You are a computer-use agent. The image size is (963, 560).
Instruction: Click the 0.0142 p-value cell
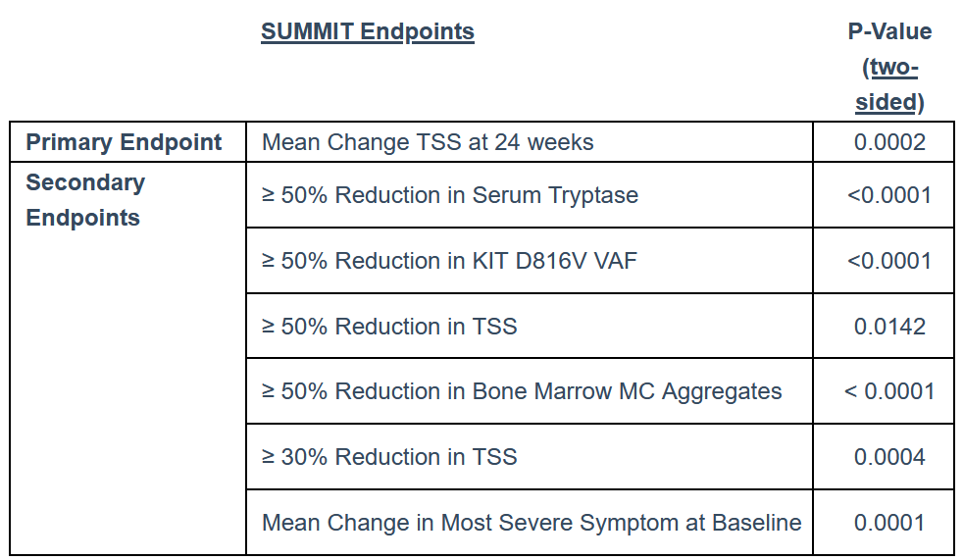pos(889,326)
